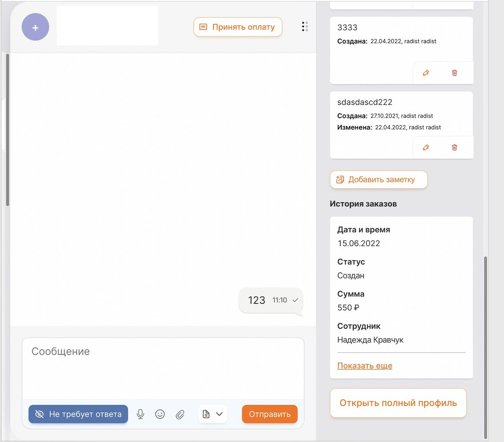The image size is (504, 442).
Task: Attach a file with paperclip icon
Action: (180, 414)
